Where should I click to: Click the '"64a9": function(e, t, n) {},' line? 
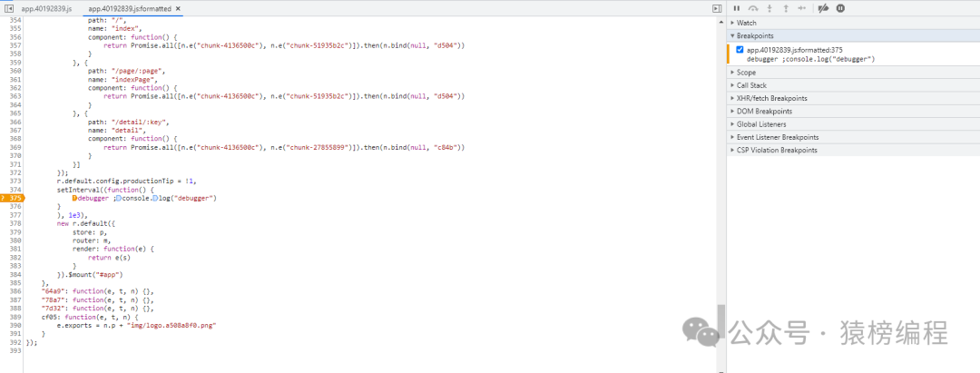[97, 291]
